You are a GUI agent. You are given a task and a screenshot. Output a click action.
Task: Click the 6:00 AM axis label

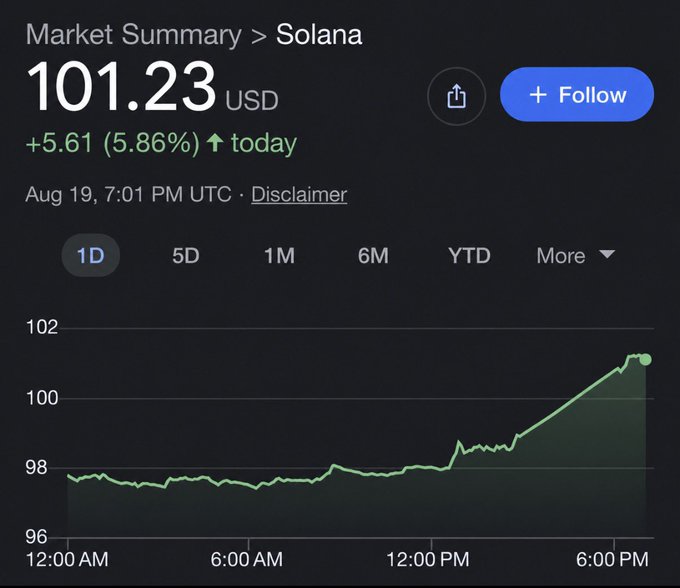pyautogui.click(x=247, y=559)
